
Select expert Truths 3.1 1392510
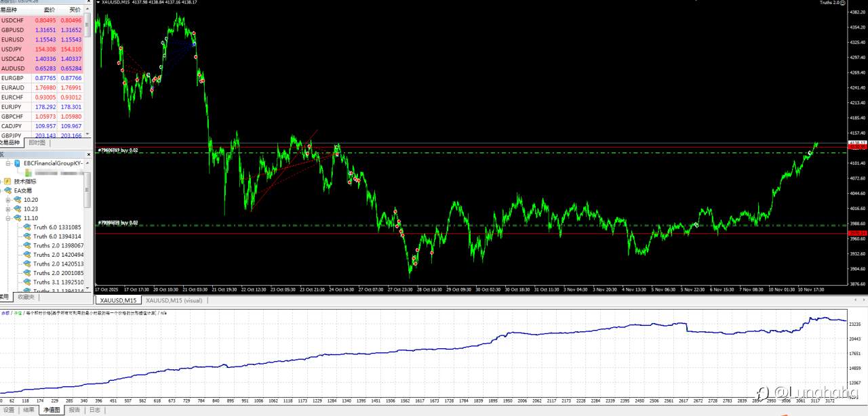pos(58,282)
